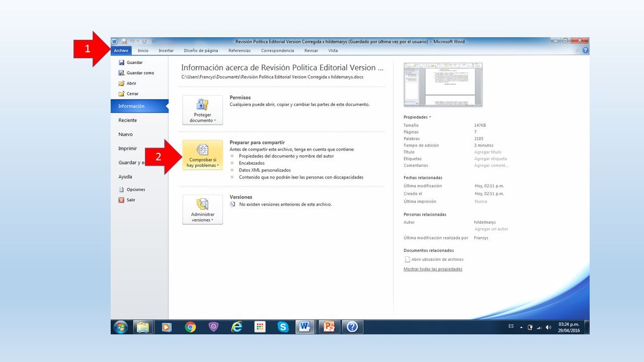Click the document preview thumbnail
The height and width of the screenshot is (362, 644).
tap(443, 84)
